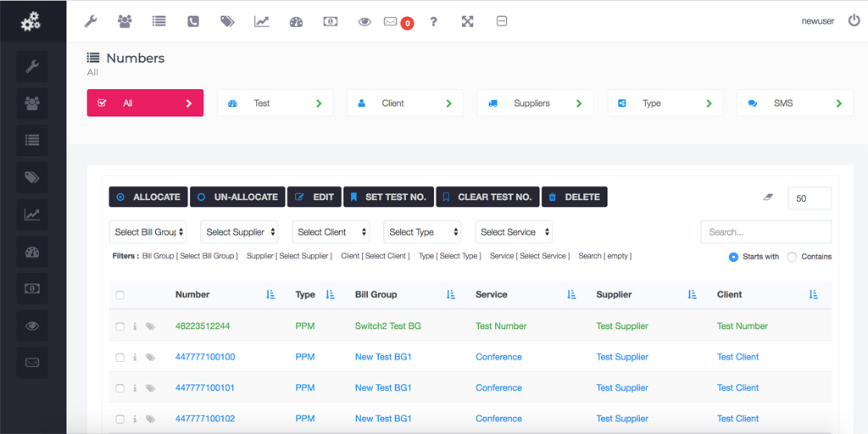
Task: Click info icon for number 48223512244
Action: (x=135, y=326)
